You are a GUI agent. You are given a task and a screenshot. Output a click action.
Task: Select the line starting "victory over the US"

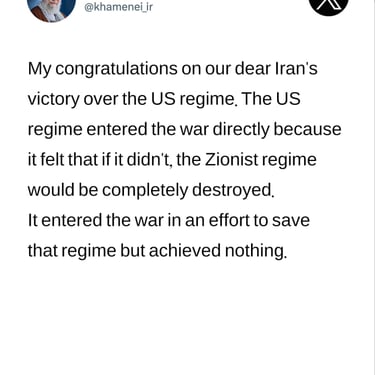pyautogui.click(x=164, y=99)
